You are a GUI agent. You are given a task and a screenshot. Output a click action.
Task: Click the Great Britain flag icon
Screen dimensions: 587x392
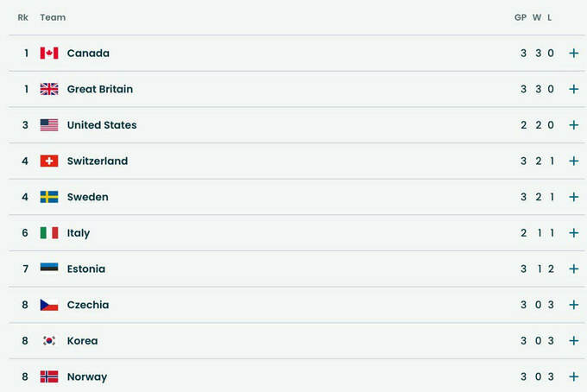(49, 89)
